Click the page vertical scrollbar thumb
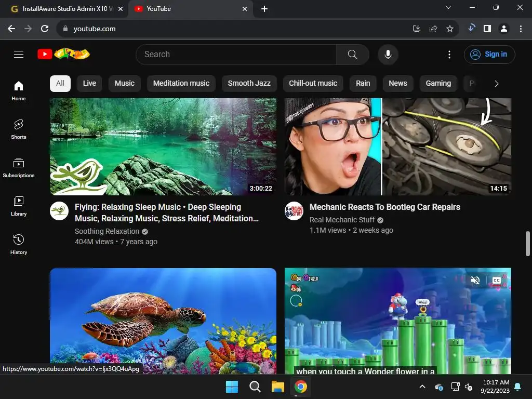The height and width of the screenshot is (399, 532). (x=528, y=243)
